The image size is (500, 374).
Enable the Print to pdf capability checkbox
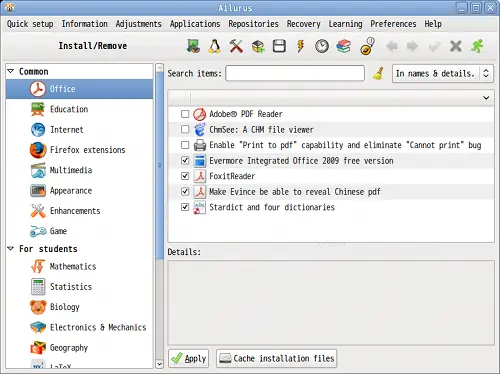point(185,145)
